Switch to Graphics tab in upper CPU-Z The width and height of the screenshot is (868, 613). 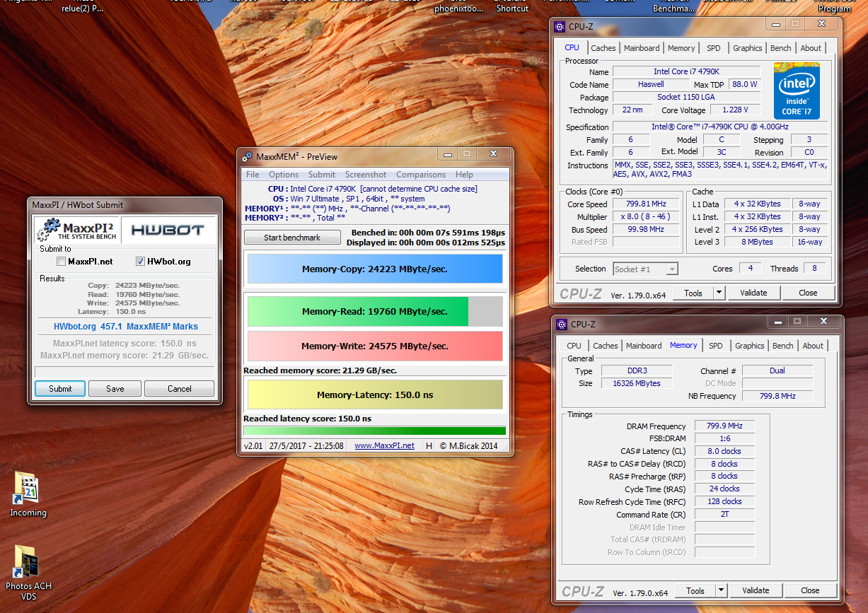[747, 48]
